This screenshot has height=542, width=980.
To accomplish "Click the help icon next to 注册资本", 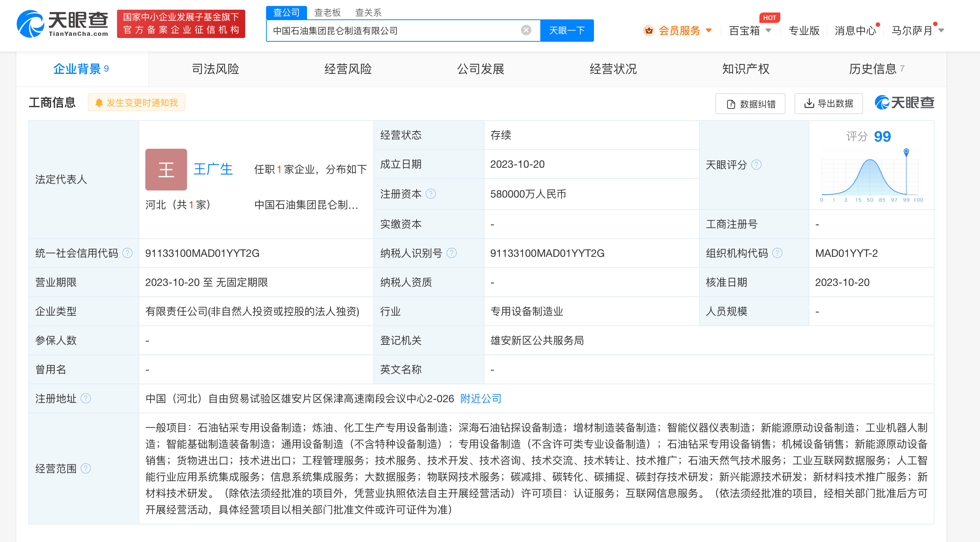I will pyautogui.click(x=431, y=194).
